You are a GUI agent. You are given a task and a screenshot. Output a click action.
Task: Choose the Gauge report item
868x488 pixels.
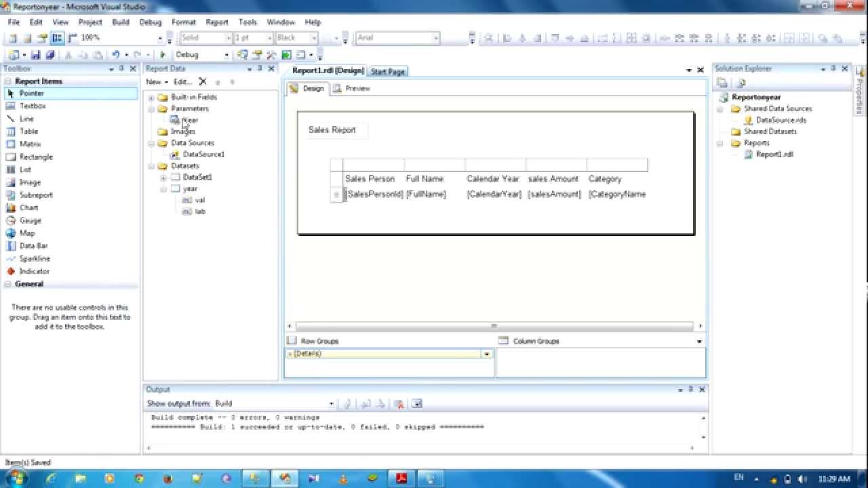tap(30, 220)
